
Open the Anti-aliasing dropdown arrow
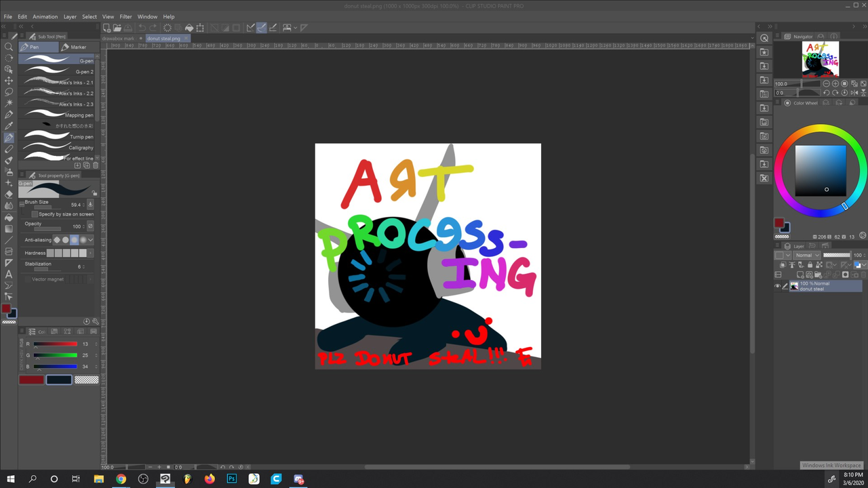coord(90,239)
